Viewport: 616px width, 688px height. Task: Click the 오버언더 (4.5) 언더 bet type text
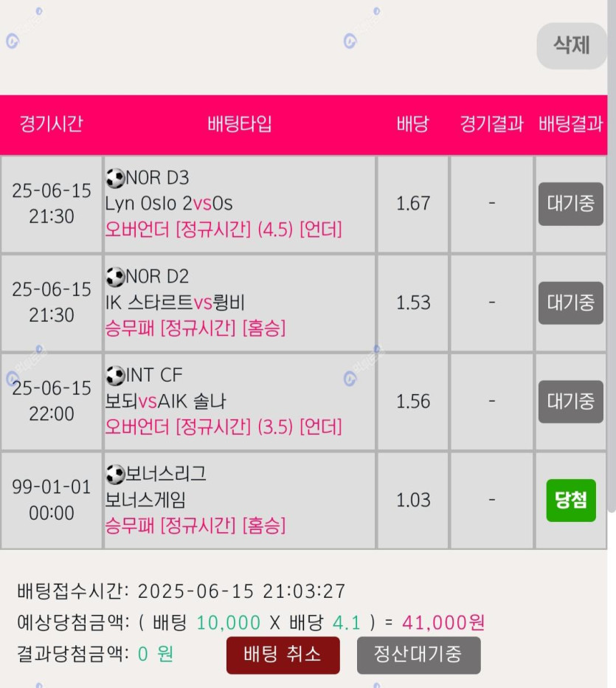(224, 230)
